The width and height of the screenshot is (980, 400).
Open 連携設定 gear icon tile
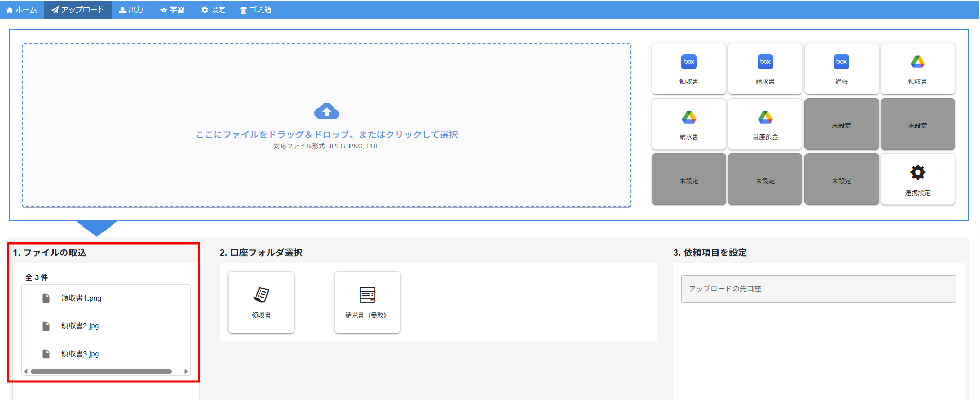pos(917,179)
